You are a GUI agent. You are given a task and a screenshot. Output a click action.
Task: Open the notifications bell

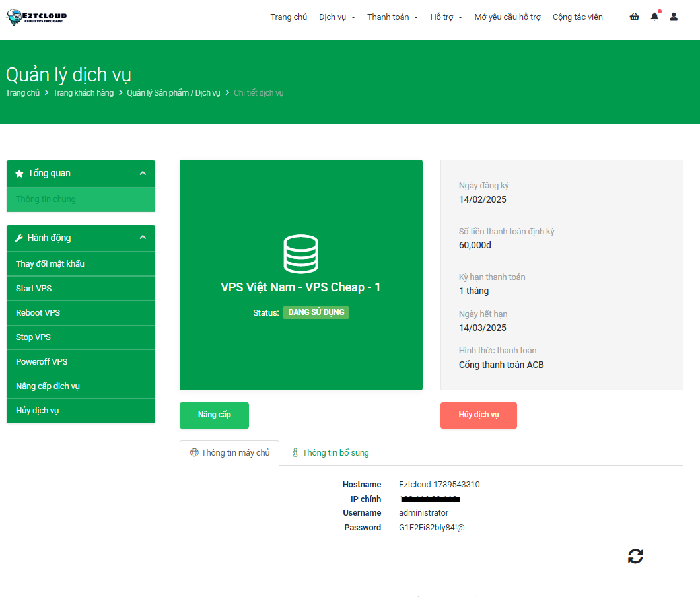[654, 17]
